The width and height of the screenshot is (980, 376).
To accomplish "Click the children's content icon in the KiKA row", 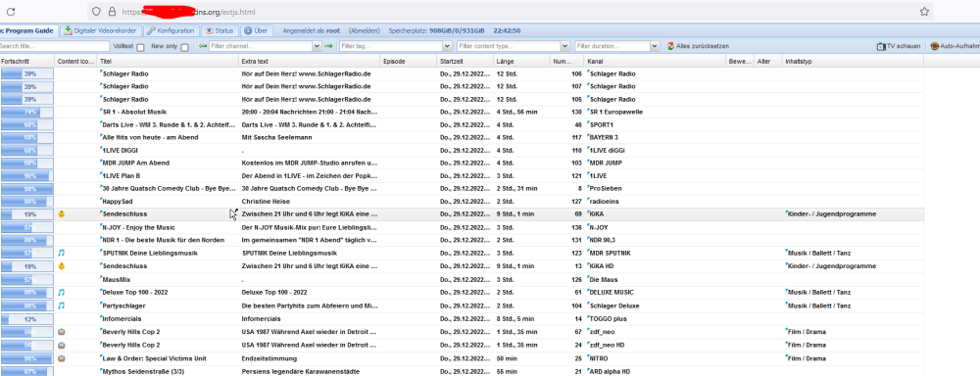I will point(61,214).
